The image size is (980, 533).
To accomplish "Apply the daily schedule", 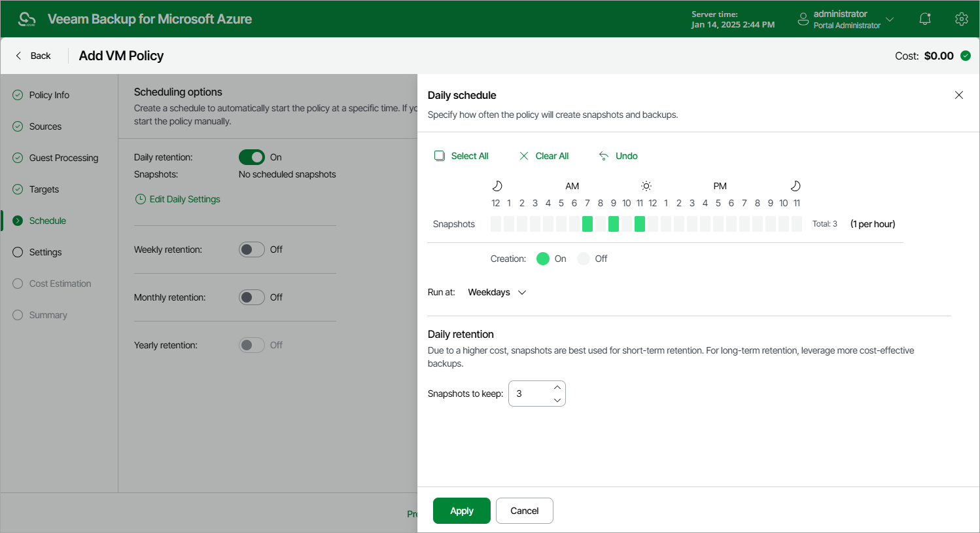I will (x=462, y=511).
